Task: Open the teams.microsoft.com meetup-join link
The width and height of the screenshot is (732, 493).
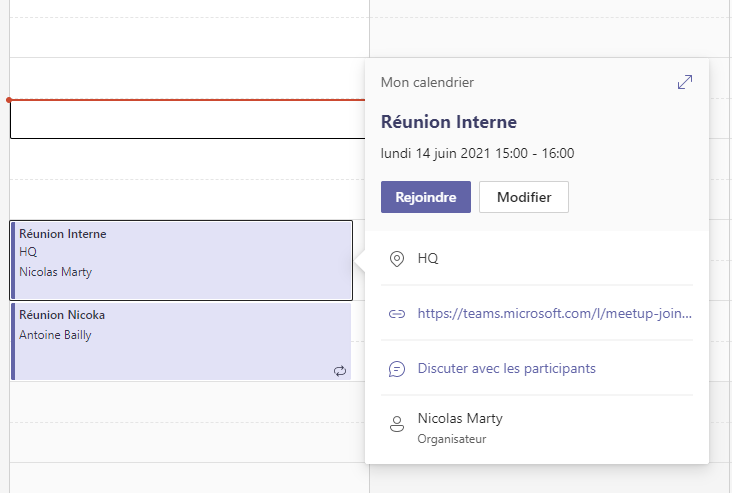Action: [x=555, y=313]
